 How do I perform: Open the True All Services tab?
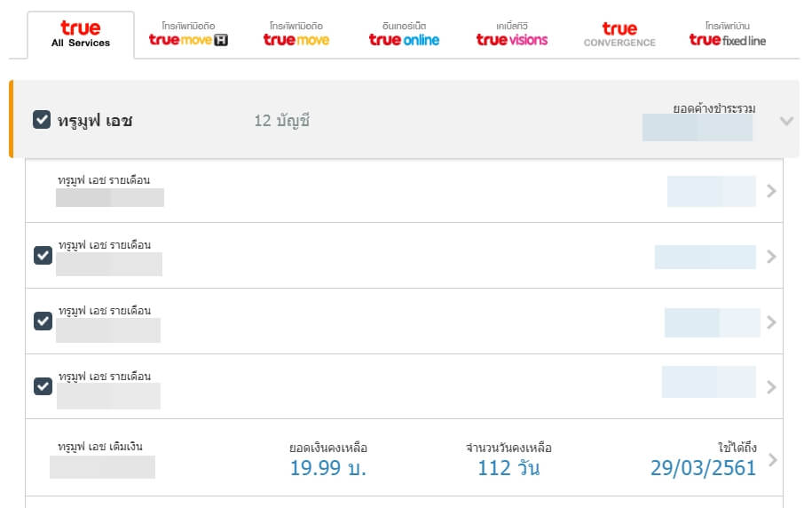(81, 35)
